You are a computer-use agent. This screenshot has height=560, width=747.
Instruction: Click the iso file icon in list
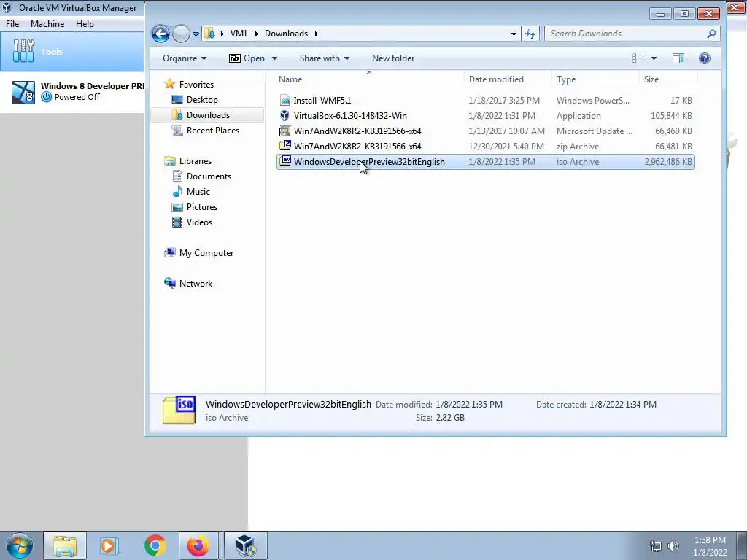click(x=285, y=161)
